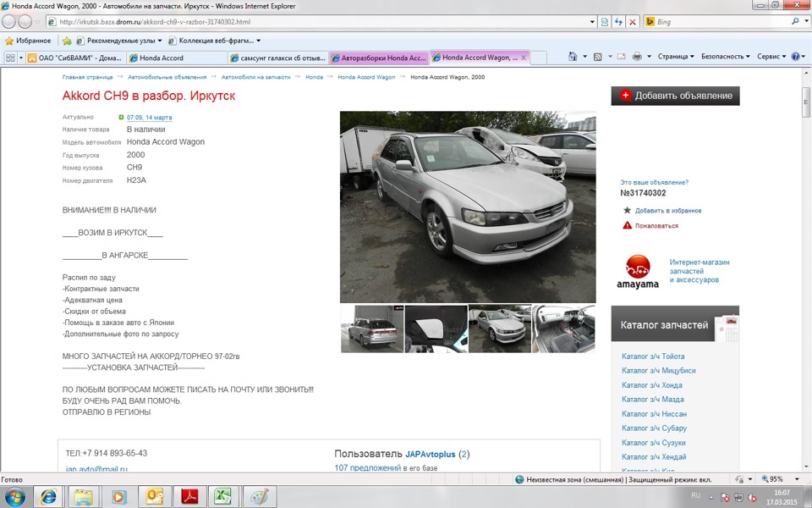This screenshot has height=508, width=812.
Task: Print the page with the printer icon
Action: pyautogui.click(x=637, y=57)
